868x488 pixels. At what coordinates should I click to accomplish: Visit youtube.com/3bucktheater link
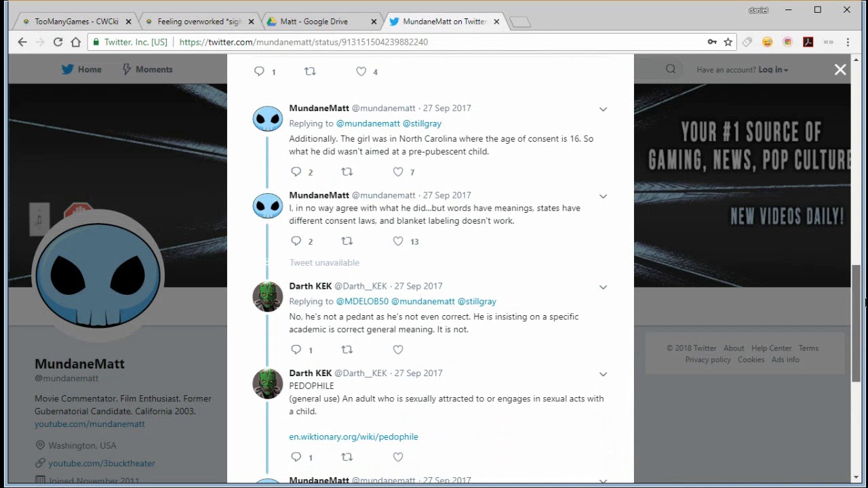[x=102, y=463]
